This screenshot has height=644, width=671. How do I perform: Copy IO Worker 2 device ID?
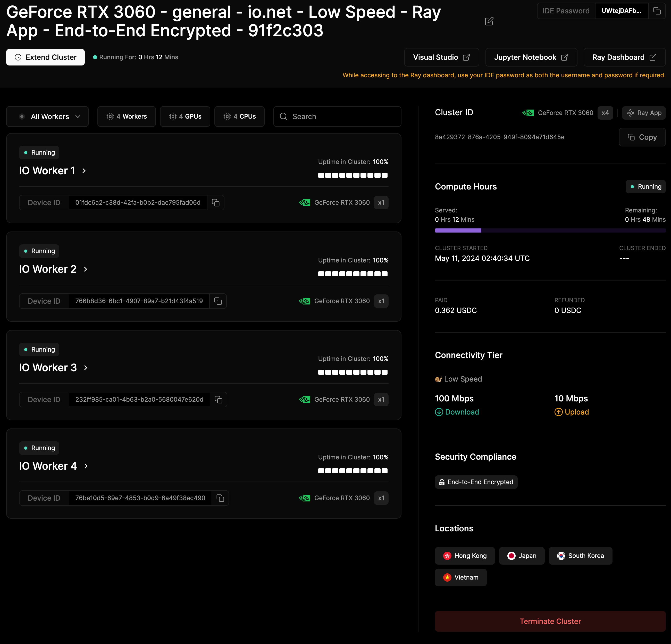point(218,301)
